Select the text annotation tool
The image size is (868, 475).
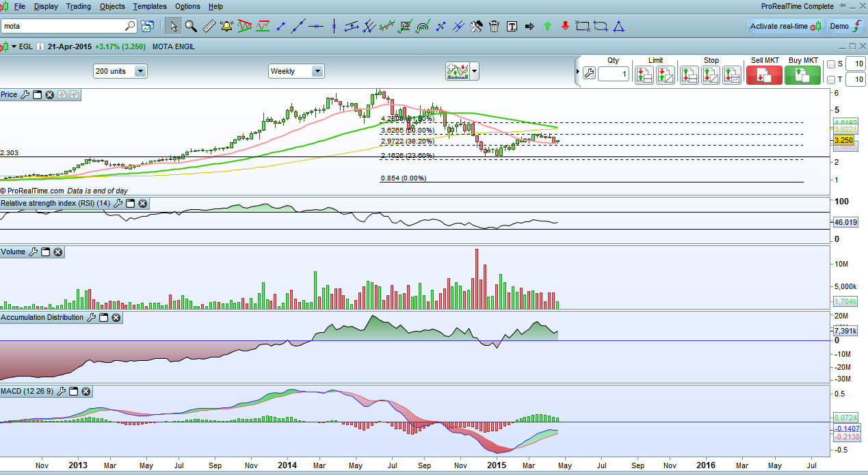(512, 26)
